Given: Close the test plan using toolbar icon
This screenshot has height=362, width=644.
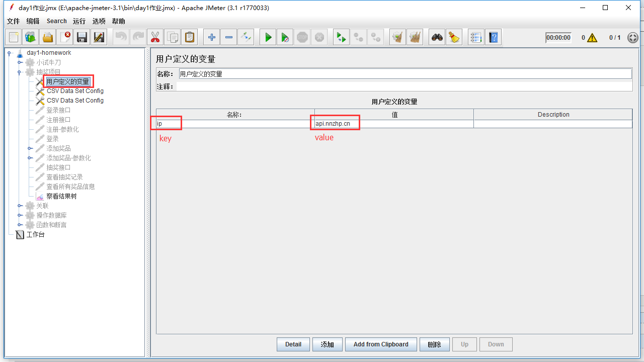Looking at the screenshot, I should coord(65,37).
